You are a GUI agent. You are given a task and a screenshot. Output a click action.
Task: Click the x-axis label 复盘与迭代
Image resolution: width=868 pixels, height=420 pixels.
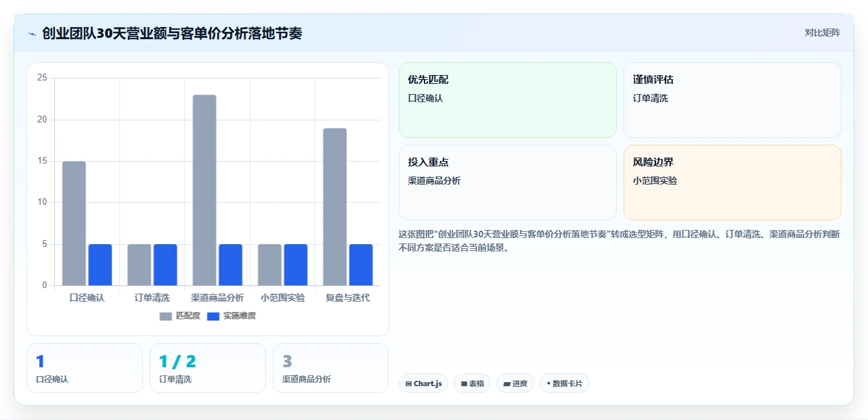[348, 298]
